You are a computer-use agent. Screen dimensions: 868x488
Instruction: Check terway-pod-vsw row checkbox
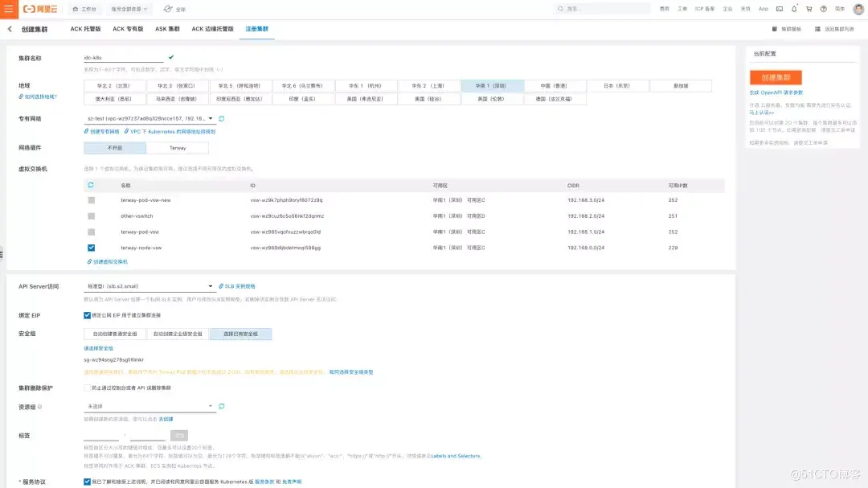pyautogui.click(x=92, y=232)
